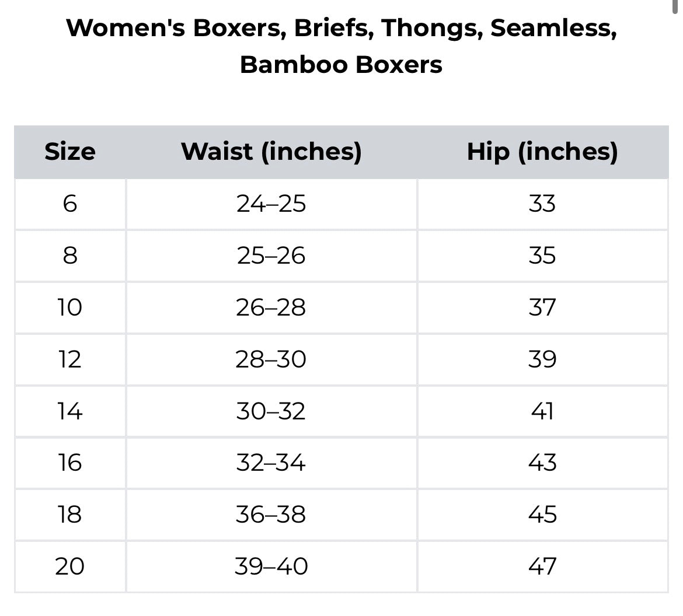Click the 26–28 waist measurement cell
Image resolution: width=683 pixels, height=616 pixels.
[271, 307]
